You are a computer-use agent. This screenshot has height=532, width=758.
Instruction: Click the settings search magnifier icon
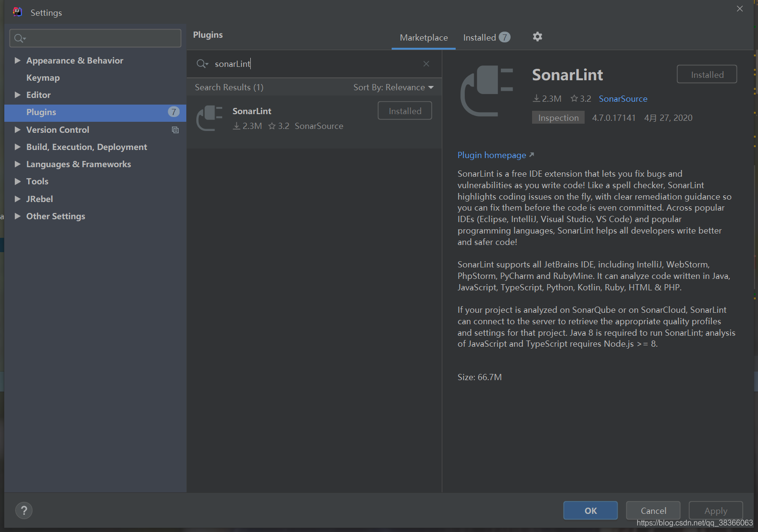click(20, 38)
